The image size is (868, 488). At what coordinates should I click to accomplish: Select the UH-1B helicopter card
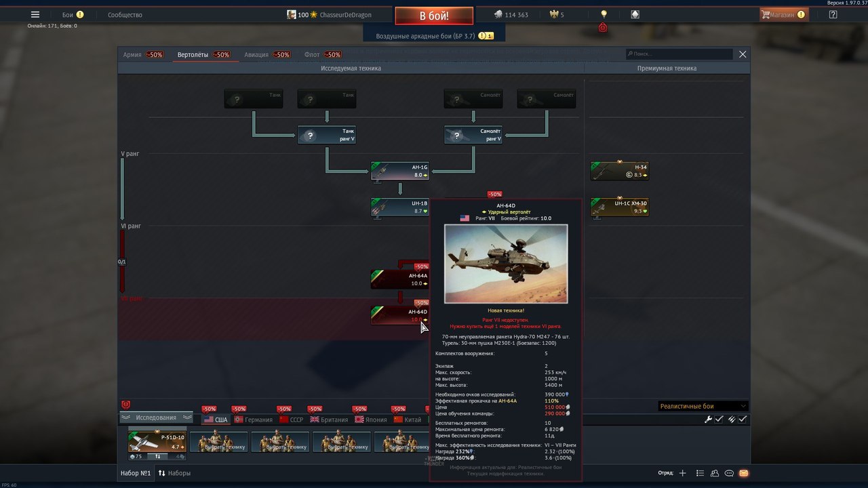[x=400, y=207]
